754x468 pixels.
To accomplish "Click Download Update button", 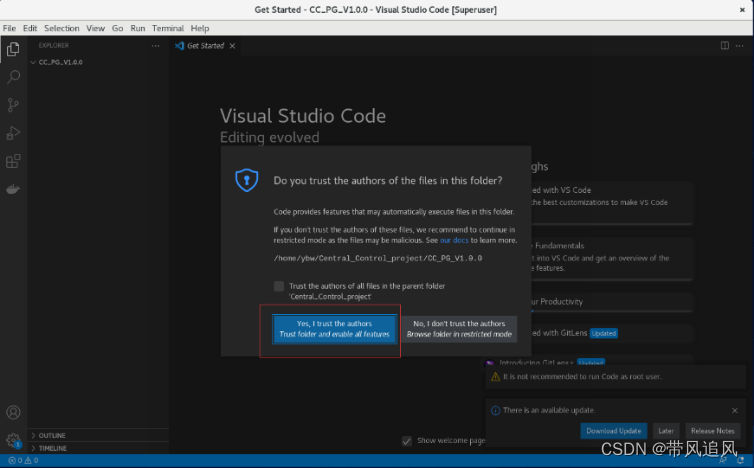I will (x=613, y=431).
